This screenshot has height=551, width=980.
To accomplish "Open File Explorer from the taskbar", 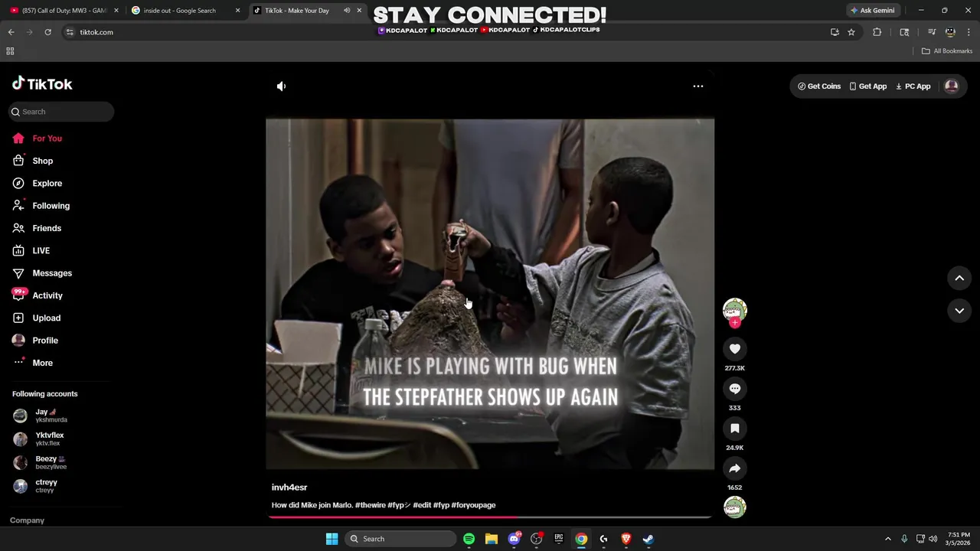I will [x=492, y=539].
